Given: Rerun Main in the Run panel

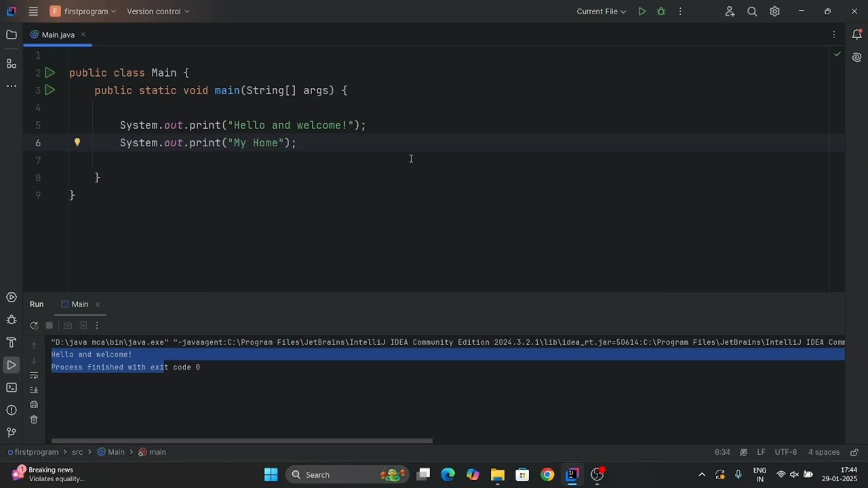Looking at the screenshot, I should pos(34,325).
